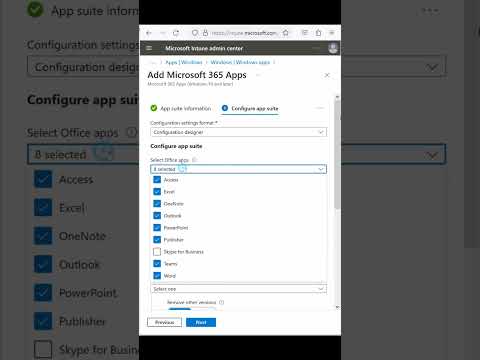
Task: Click the tracking protection shield icon
Action: point(195,33)
